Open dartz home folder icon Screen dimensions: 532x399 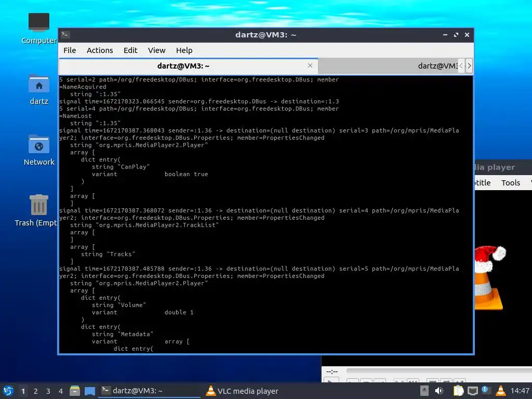38,89
